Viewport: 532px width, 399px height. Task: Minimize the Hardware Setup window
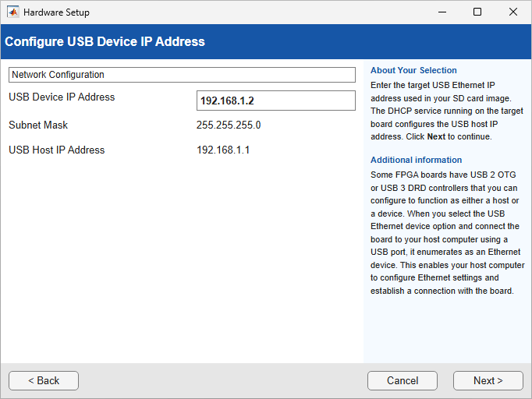point(442,12)
